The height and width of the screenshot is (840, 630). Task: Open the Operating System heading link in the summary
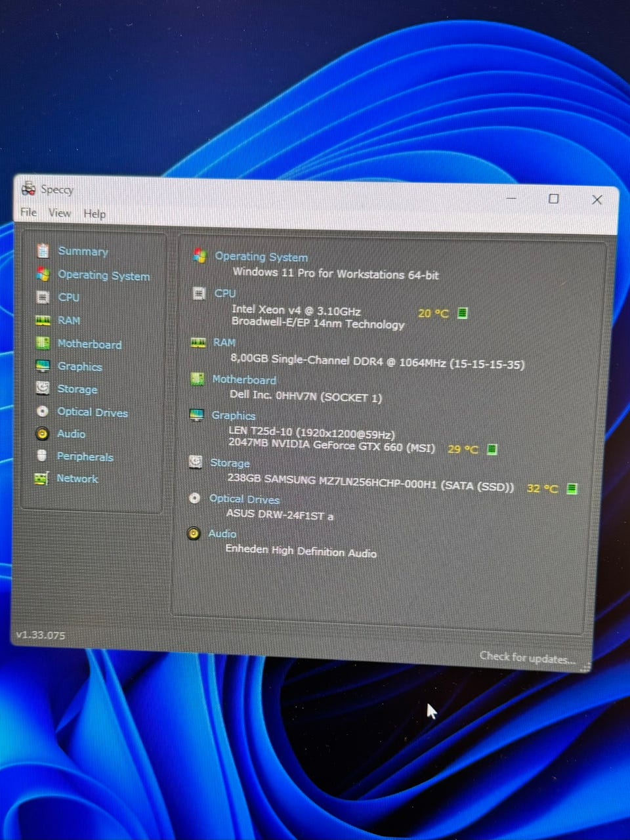coord(261,257)
